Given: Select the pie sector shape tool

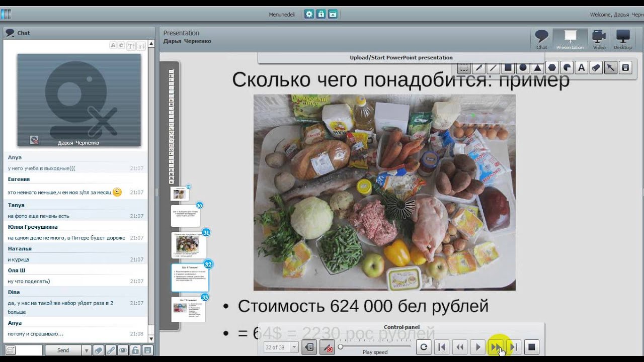Looking at the screenshot, I should (x=567, y=67).
